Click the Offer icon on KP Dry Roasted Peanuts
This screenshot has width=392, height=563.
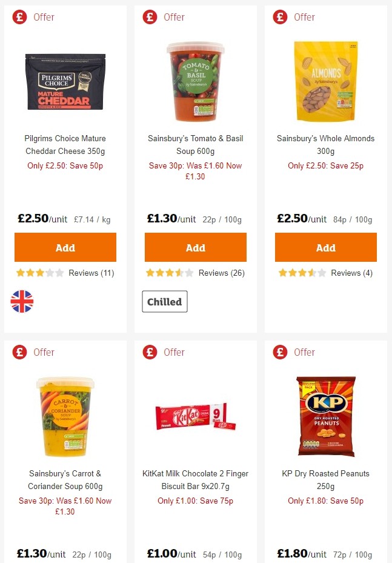[279, 352]
